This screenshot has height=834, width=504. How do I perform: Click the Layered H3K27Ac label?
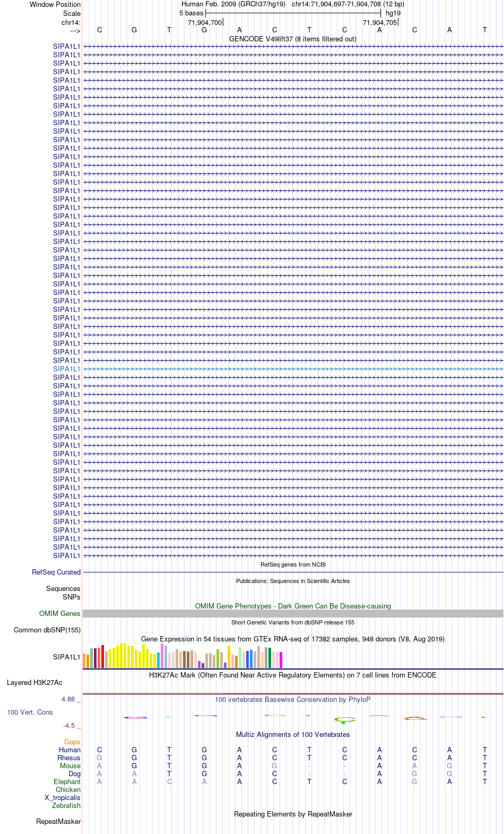[34, 682]
